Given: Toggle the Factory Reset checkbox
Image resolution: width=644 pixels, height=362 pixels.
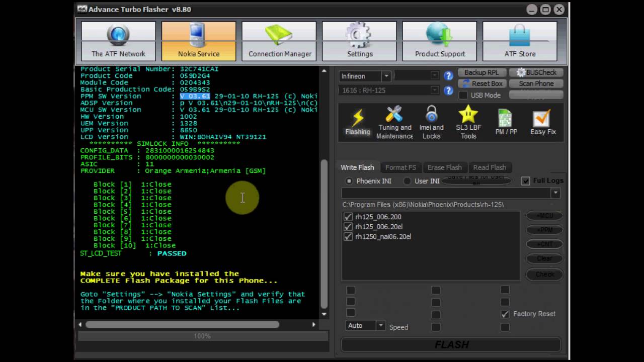Looking at the screenshot, I should point(505,314).
